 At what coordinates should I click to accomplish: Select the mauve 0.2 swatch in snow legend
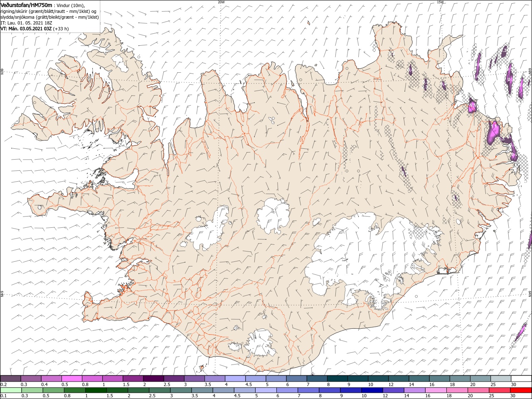click(x=10, y=379)
